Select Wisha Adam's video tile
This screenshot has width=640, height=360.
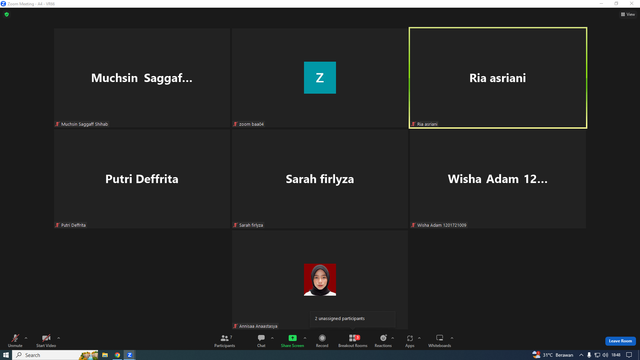click(x=498, y=179)
